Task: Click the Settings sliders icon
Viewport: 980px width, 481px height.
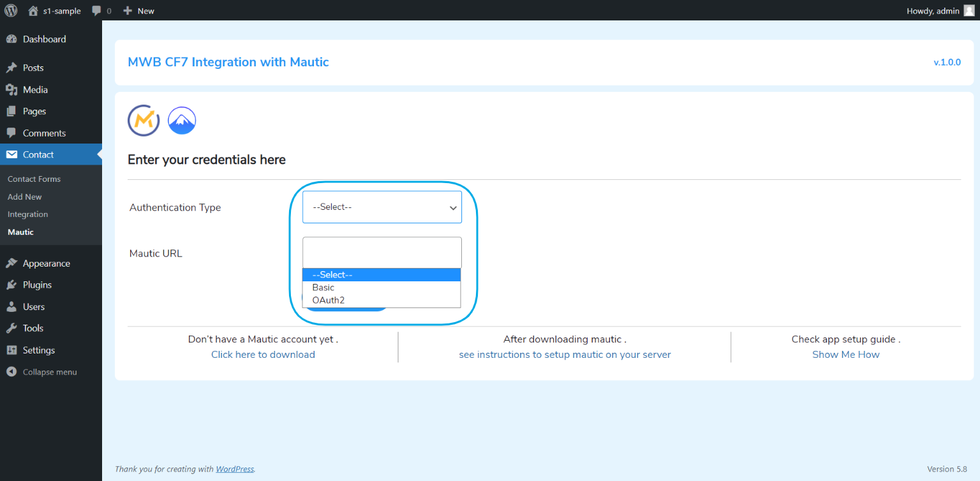Action: [11, 350]
